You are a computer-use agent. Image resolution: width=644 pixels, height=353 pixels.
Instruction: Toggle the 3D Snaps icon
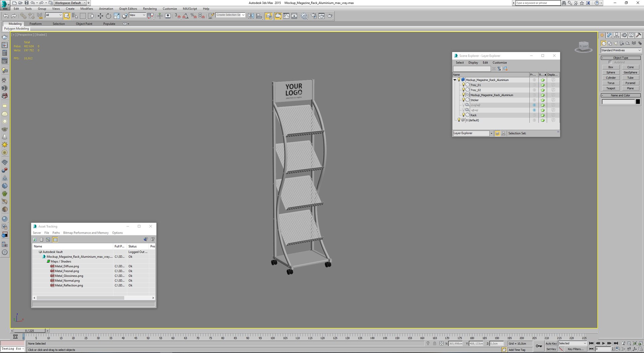click(x=177, y=16)
